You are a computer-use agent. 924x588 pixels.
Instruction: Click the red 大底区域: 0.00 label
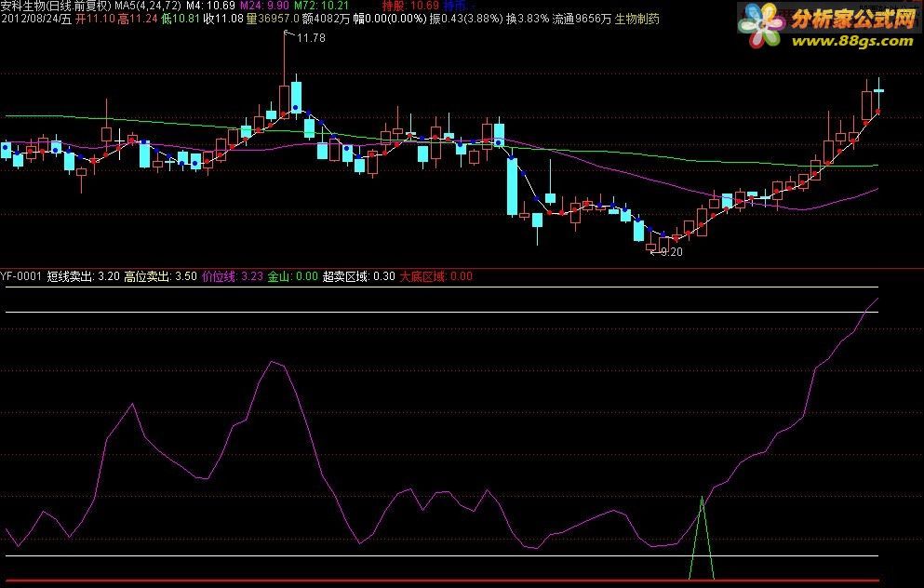(x=436, y=276)
